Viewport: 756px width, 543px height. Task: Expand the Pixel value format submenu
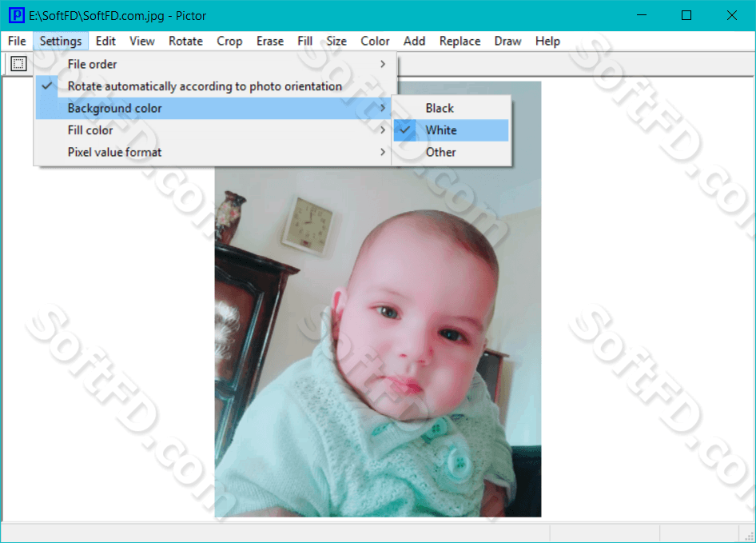tap(215, 152)
